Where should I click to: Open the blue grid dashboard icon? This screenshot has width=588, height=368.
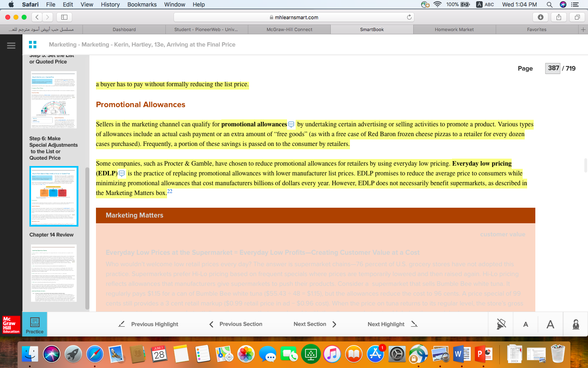(33, 45)
